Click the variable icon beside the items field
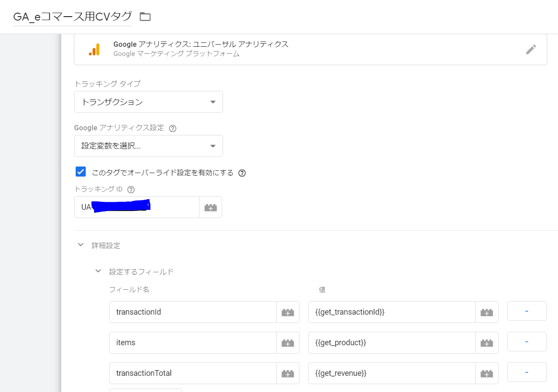The image size is (558, 392). 288,342
